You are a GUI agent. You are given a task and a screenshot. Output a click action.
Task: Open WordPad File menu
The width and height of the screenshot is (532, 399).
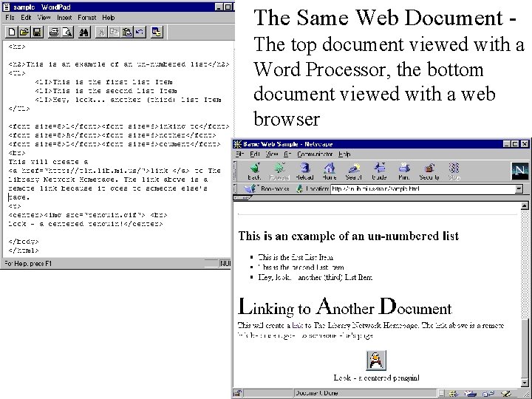click(x=10, y=18)
